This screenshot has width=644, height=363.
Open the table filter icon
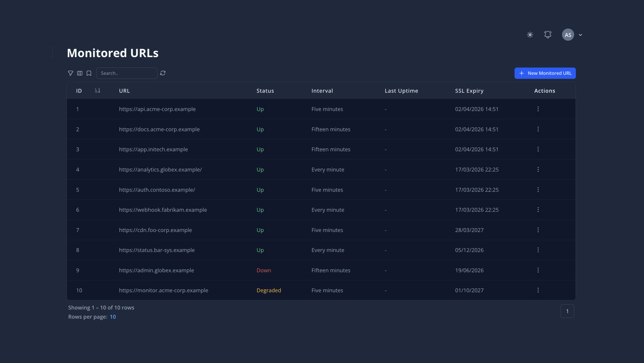pos(70,73)
